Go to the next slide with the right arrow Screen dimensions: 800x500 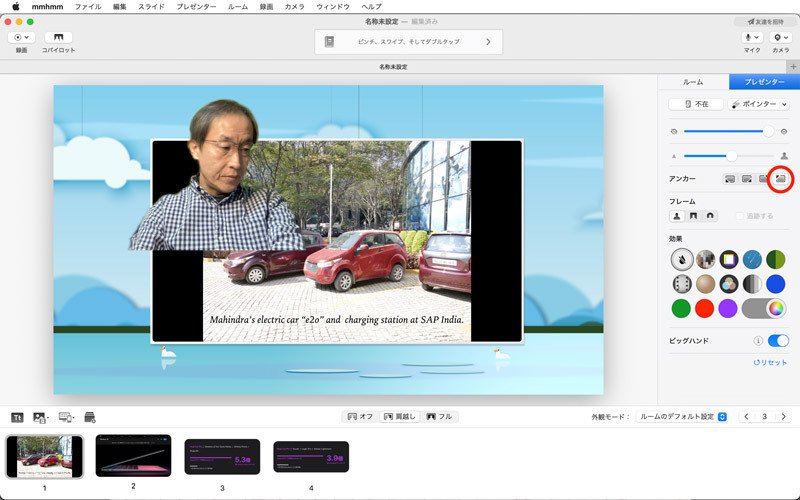tap(784, 416)
